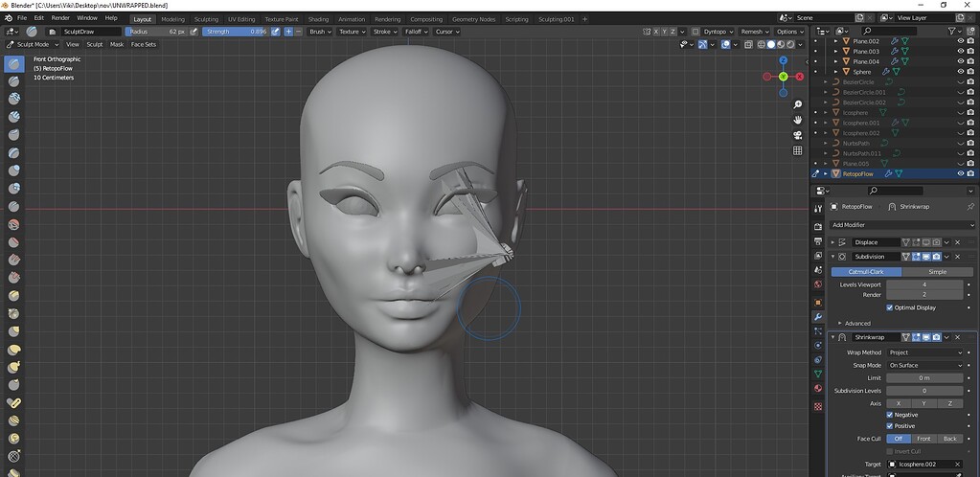
Task: Open the Remesh popover button
Action: click(754, 32)
